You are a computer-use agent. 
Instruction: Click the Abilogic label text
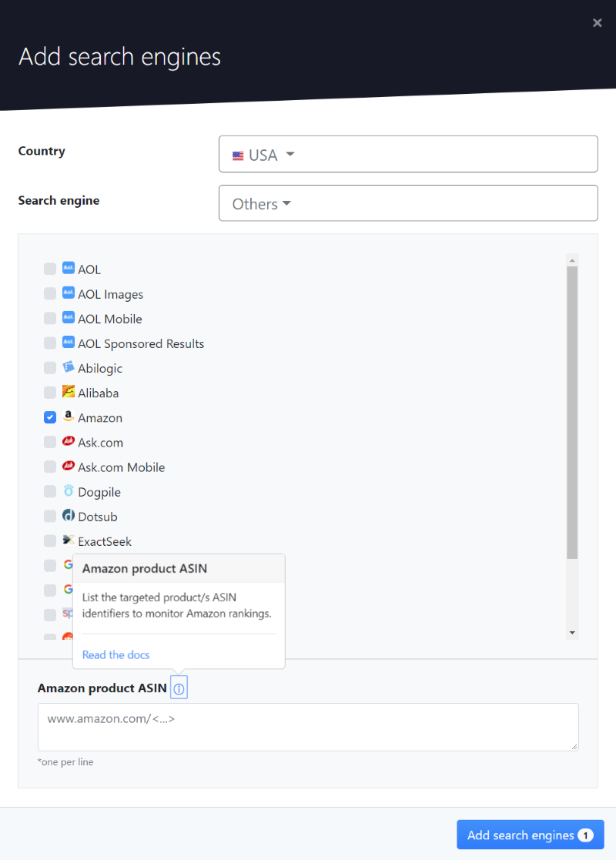100,369
